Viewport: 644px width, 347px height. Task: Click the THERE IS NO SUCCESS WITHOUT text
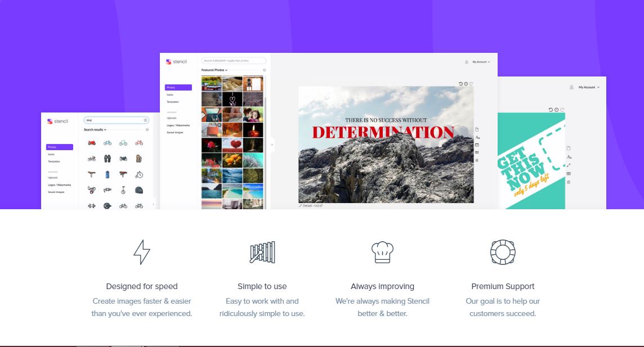point(386,120)
